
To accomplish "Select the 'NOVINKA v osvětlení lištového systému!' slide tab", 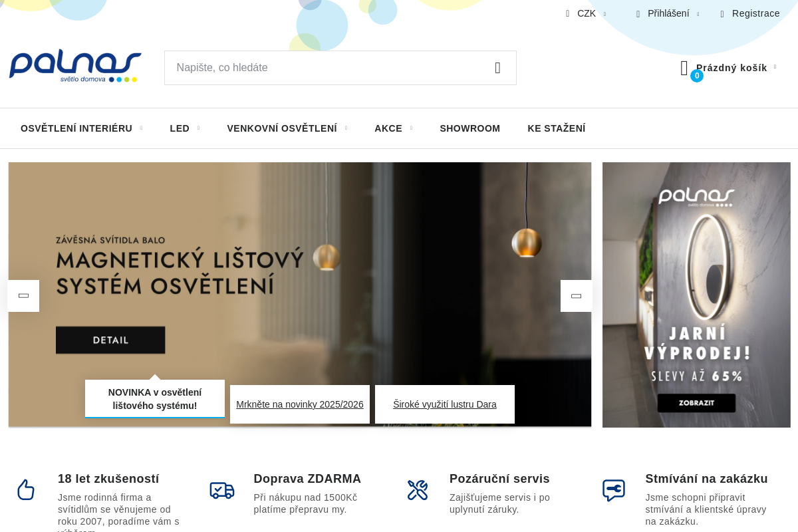I will click(x=154, y=398).
